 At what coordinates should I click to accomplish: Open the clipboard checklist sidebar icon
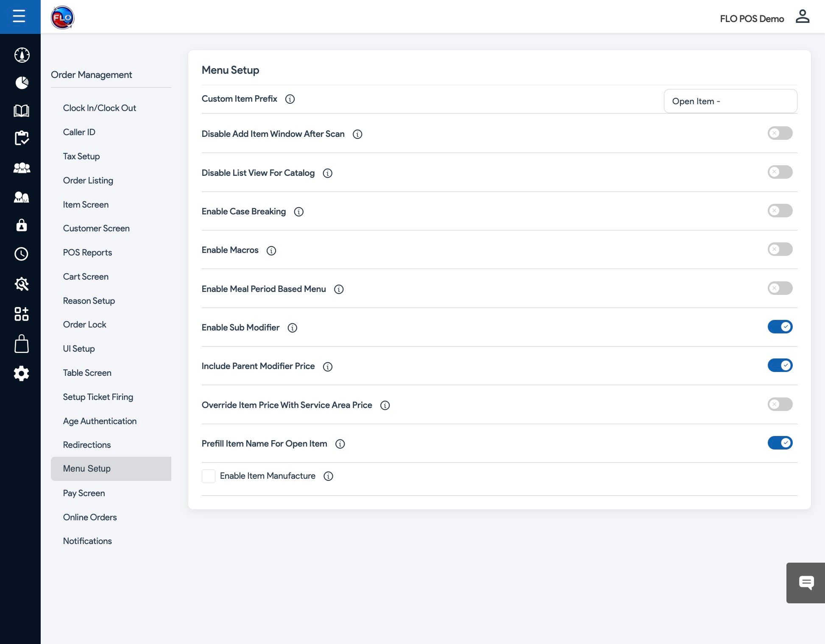(21, 138)
